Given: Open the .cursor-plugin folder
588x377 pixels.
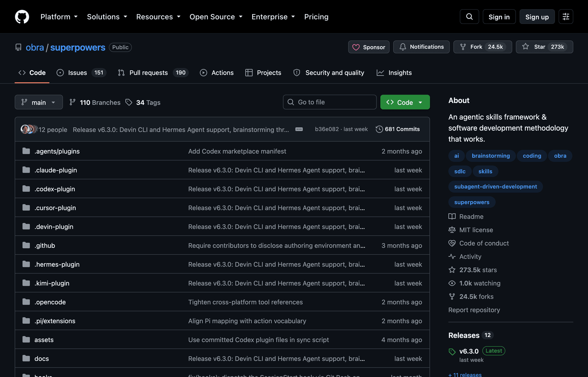Looking at the screenshot, I should click(55, 208).
